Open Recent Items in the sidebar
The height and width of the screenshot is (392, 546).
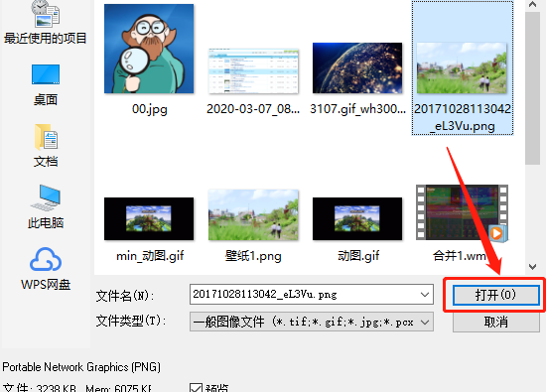[46, 23]
